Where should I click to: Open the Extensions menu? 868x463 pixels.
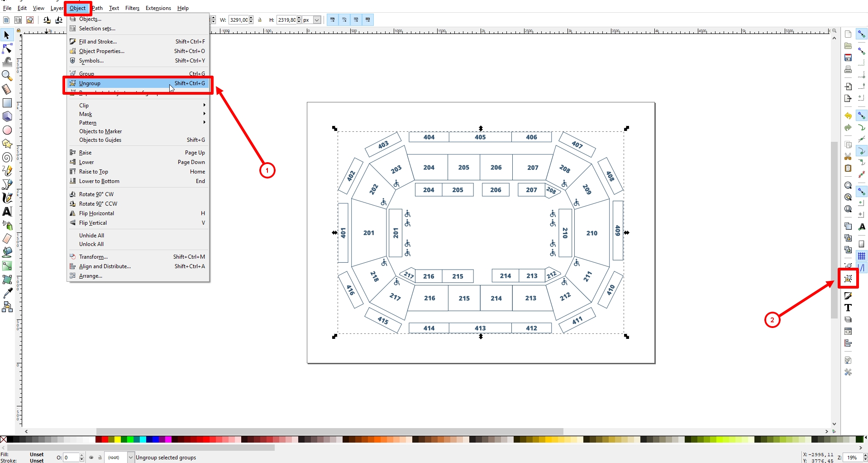pyautogui.click(x=158, y=8)
